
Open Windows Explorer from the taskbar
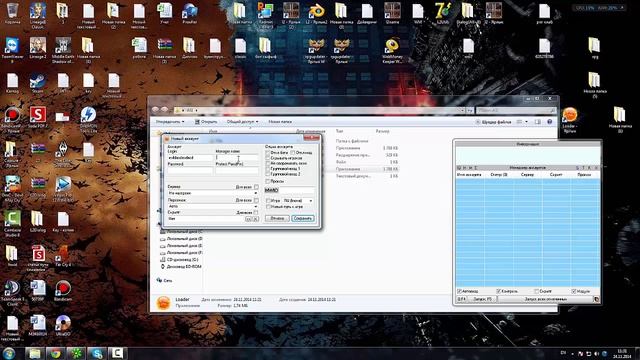tap(35, 353)
